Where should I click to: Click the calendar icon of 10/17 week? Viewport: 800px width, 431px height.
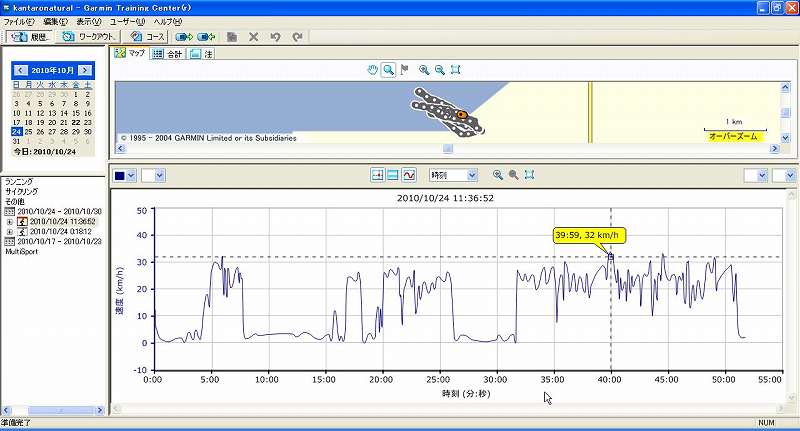(10, 242)
